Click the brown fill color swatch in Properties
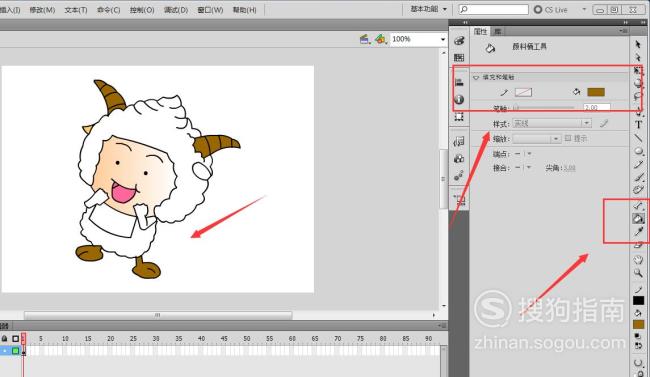 pyautogui.click(x=596, y=92)
